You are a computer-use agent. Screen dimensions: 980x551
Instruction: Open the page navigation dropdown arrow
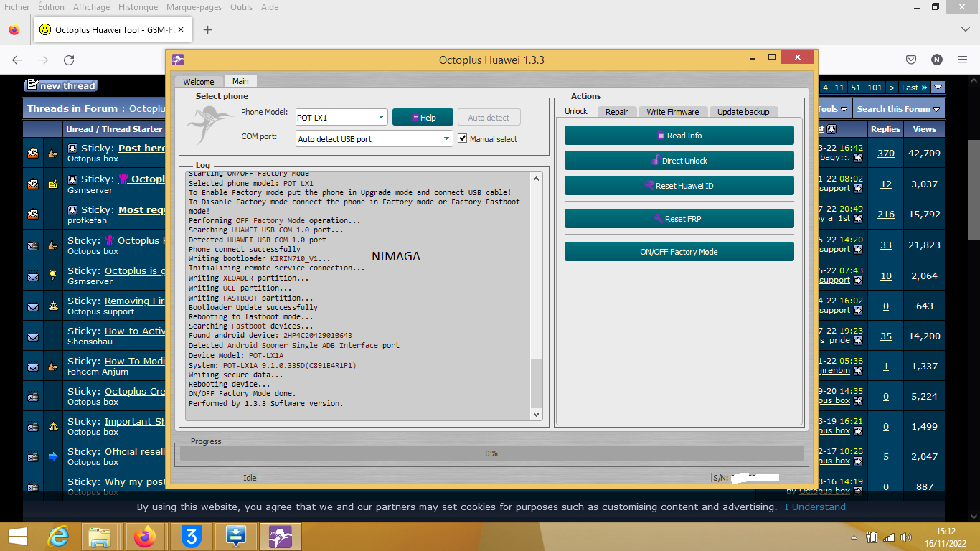938,88
